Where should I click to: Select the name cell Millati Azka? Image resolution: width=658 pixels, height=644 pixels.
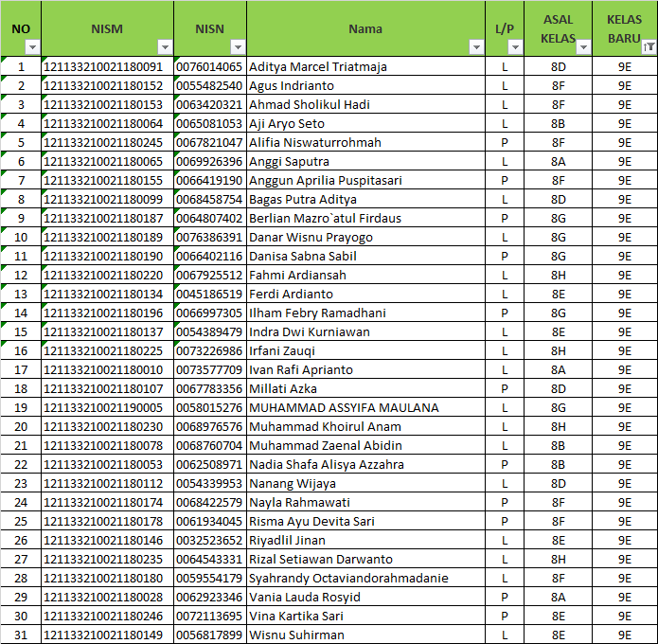(366, 388)
